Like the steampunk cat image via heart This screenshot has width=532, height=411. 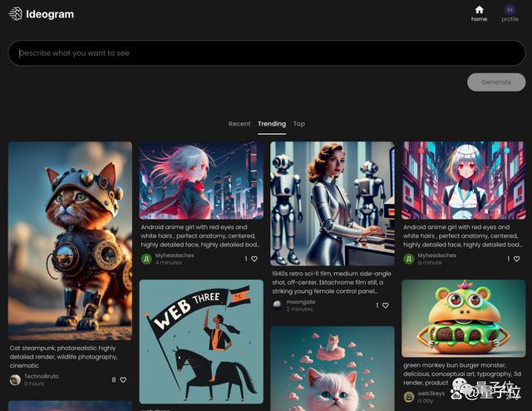click(x=123, y=379)
